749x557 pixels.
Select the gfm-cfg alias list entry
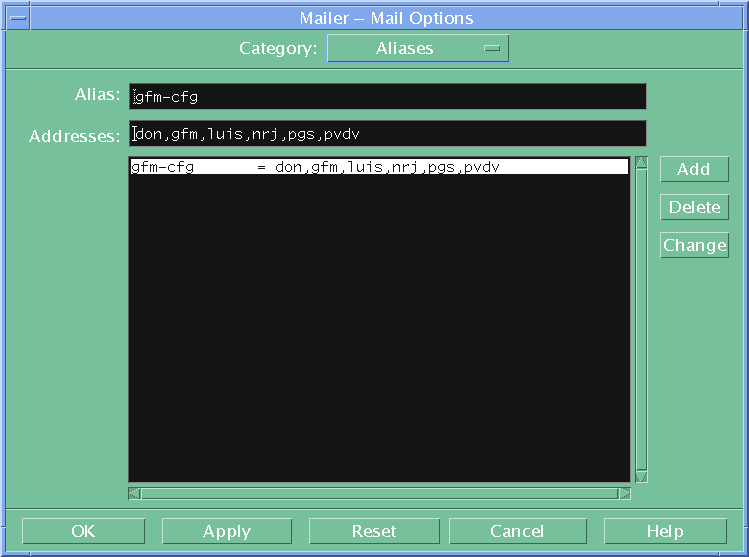coord(379,168)
